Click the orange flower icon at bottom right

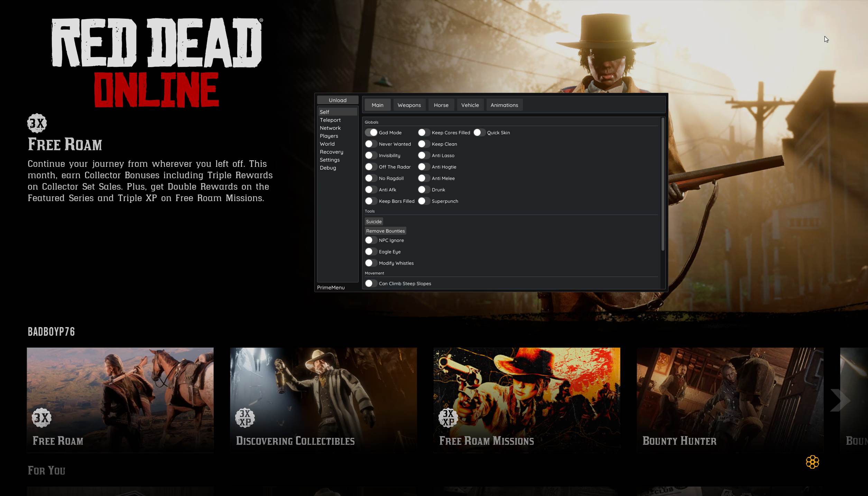tap(812, 462)
